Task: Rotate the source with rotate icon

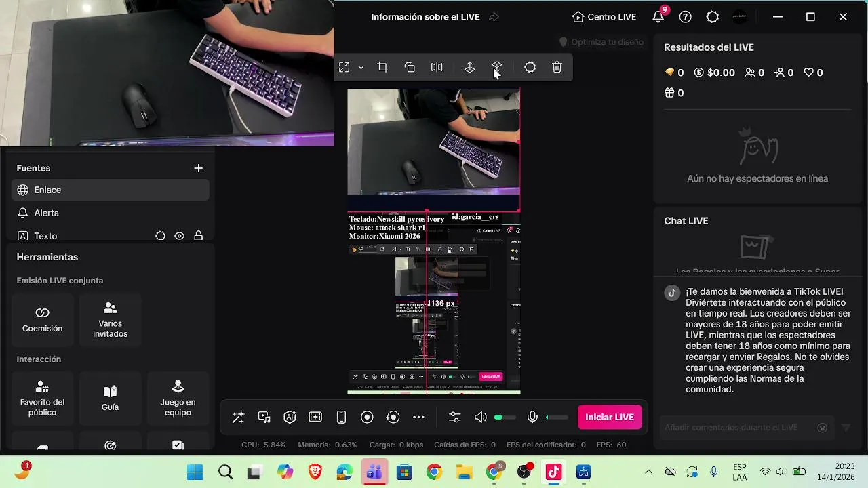Action: point(410,67)
